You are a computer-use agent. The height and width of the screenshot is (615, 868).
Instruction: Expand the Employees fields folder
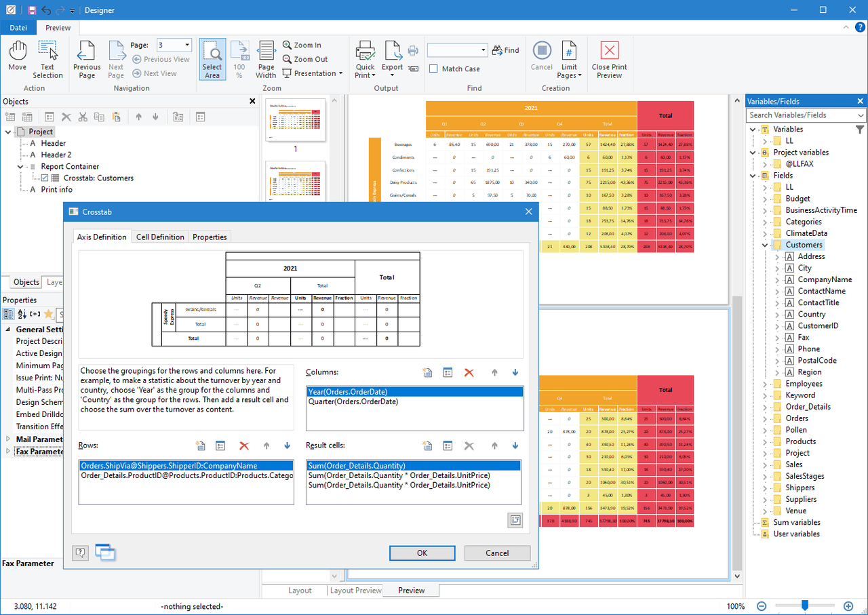(765, 384)
